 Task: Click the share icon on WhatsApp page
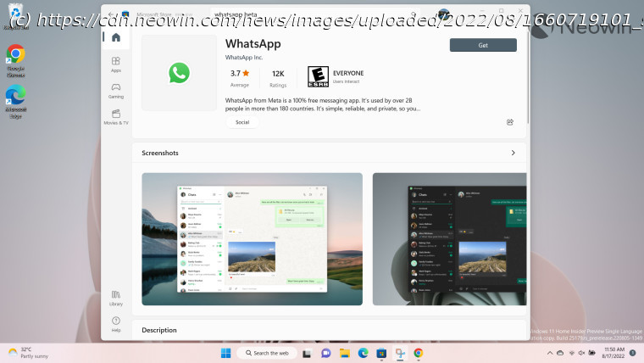click(x=510, y=122)
